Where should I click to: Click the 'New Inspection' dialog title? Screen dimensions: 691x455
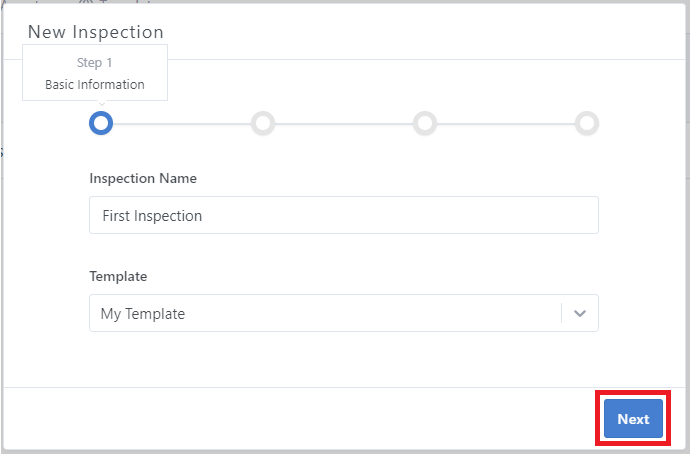coord(96,32)
